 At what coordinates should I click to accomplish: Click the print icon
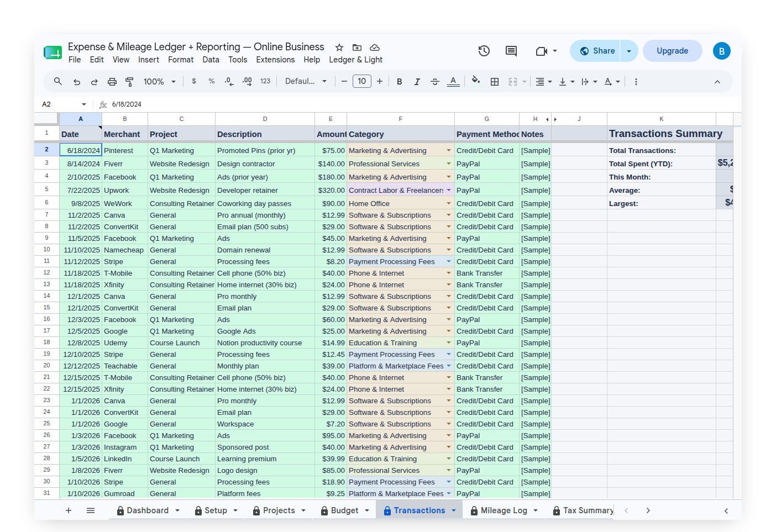[112, 82]
